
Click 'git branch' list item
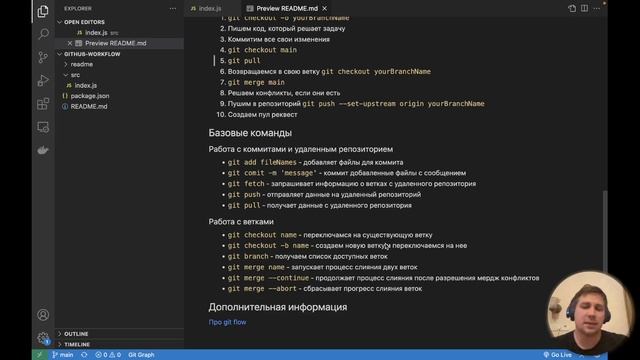click(307, 256)
